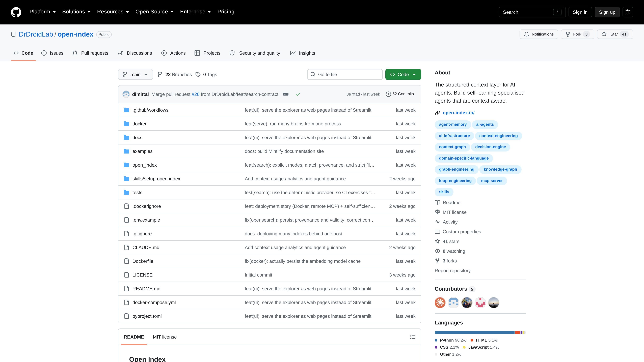This screenshot has width=644, height=362.
Task: Click the Custom properties icon
Action: [437, 232]
